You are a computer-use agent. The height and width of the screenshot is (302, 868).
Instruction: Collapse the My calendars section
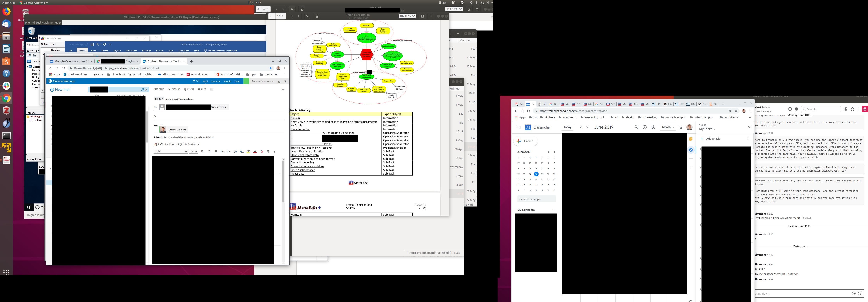click(554, 210)
